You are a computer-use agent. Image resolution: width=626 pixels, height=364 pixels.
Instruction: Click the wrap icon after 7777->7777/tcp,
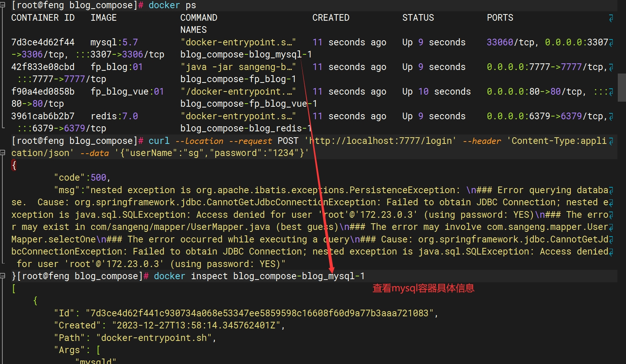pos(611,67)
